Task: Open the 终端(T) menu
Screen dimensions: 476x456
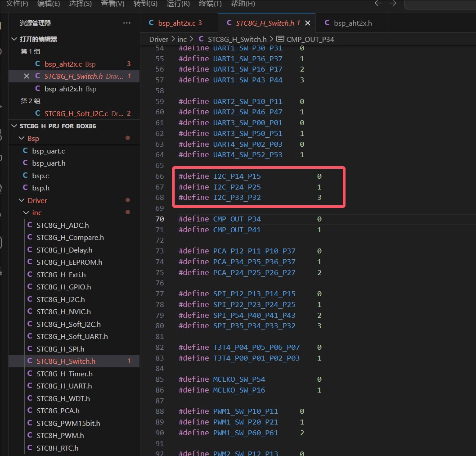Action: [211, 4]
